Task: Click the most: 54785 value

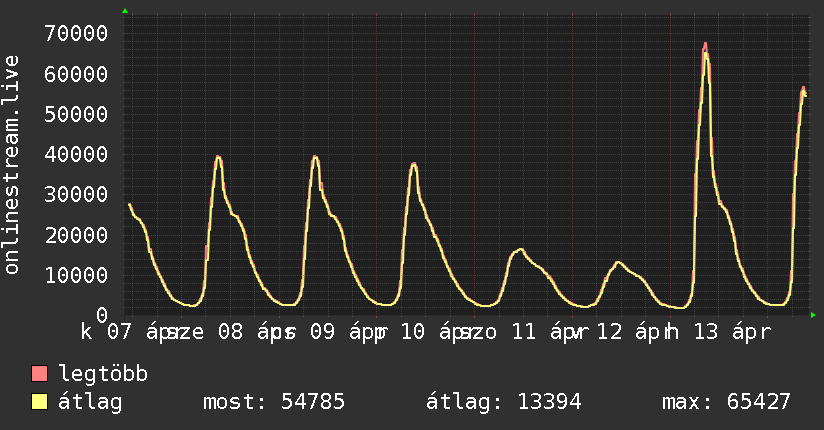Action: click(x=274, y=402)
